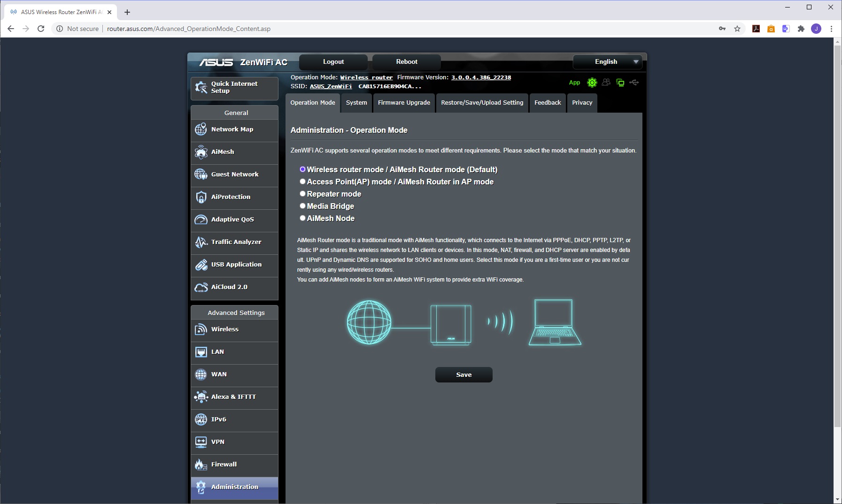Switch to the Operation Mode tab
This screenshot has height=504, width=842.
tap(313, 103)
